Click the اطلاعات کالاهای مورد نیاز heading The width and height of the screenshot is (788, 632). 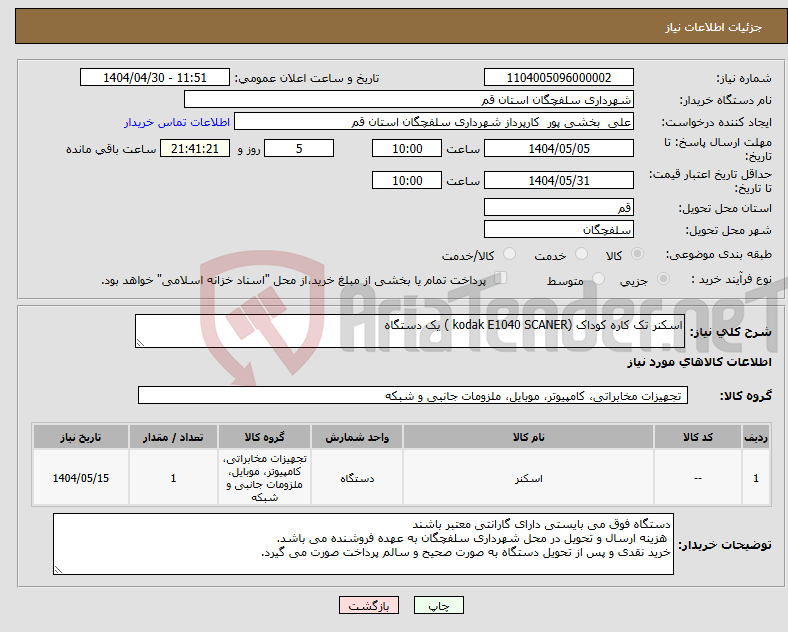pyautogui.click(x=699, y=362)
